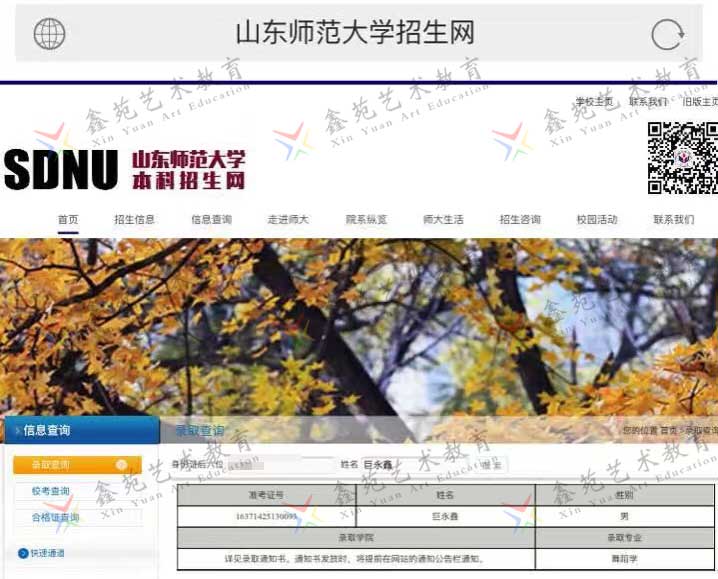Open the 首页 navigation tab
Viewport: 718px width, 579px height.
pyautogui.click(x=68, y=220)
